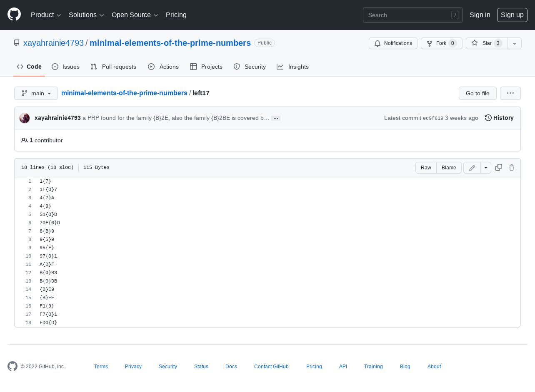Image resolution: width=535 pixels, height=392 pixels.
Task: Go to the Pricing page in header
Action: 176,15
